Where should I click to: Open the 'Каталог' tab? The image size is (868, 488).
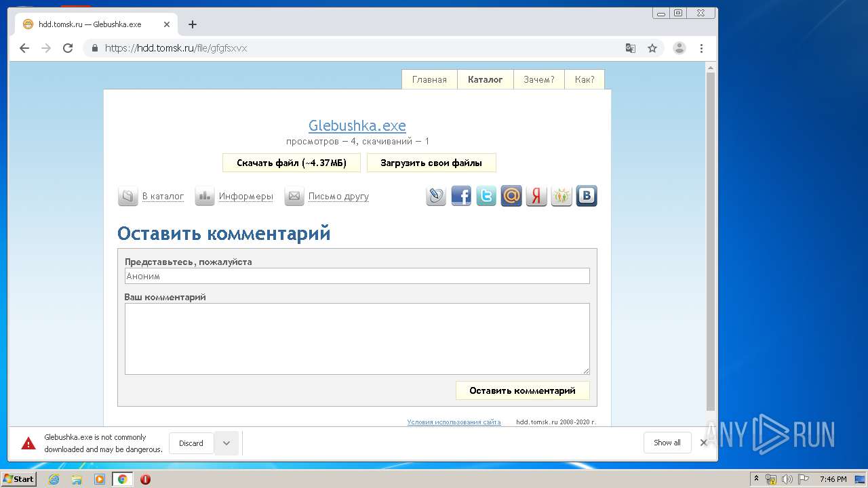(486, 79)
